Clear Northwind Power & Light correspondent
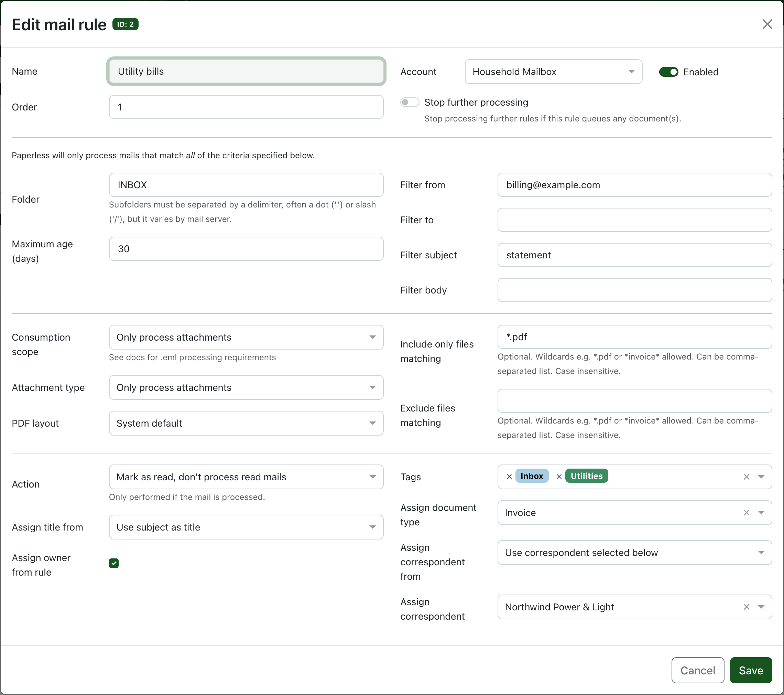Viewport: 784px width, 695px height. (x=747, y=607)
